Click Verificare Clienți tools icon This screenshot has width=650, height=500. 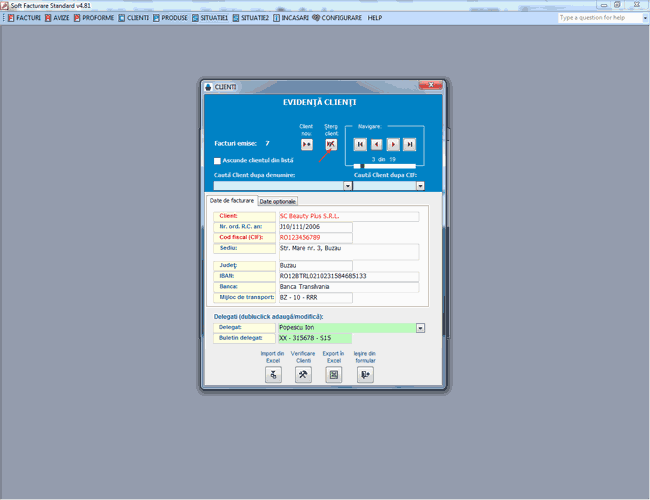pyautogui.click(x=304, y=375)
